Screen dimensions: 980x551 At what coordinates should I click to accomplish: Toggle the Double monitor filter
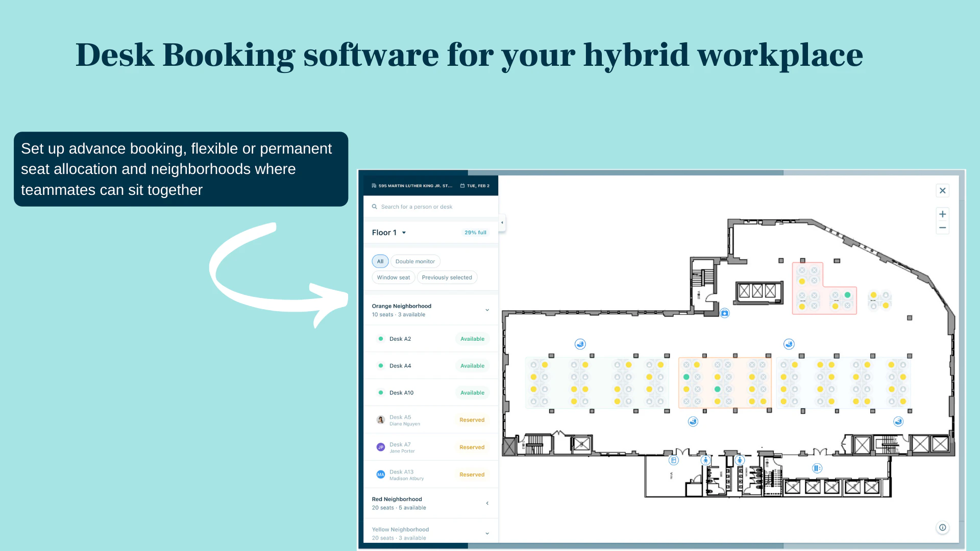[x=415, y=261]
